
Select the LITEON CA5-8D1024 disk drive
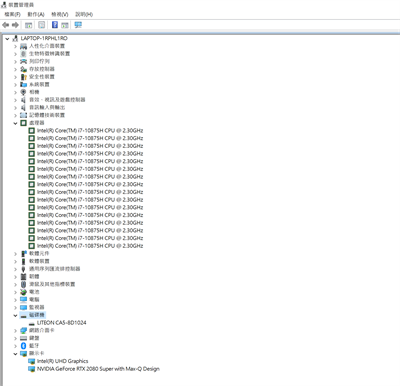[61, 323]
